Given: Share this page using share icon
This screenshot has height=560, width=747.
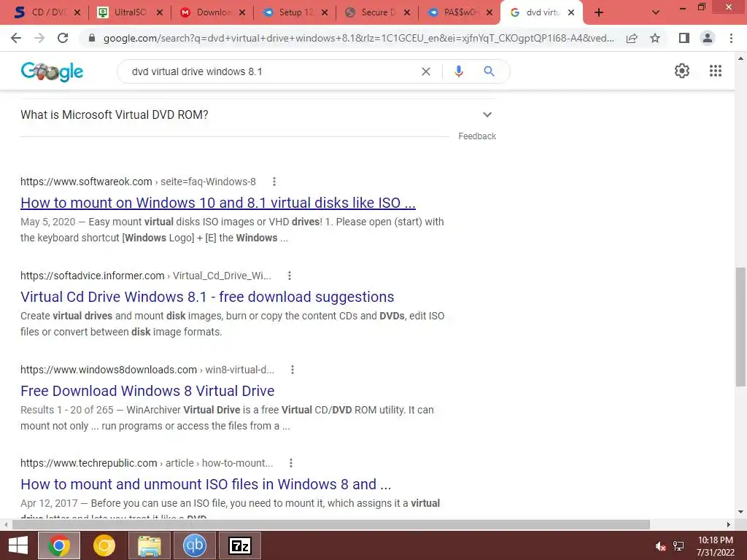Looking at the screenshot, I should [x=632, y=38].
